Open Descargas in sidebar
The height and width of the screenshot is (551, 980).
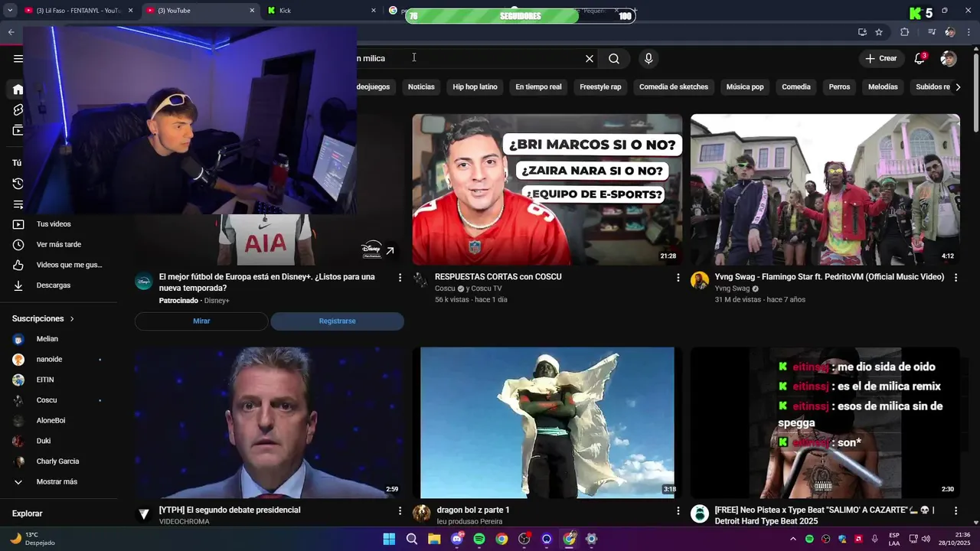[x=54, y=285]
